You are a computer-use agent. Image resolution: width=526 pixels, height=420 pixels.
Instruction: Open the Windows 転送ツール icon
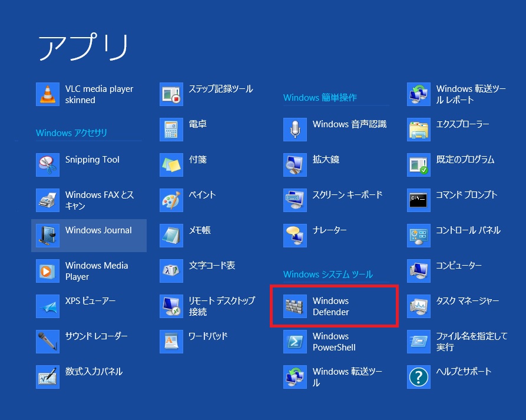pyautogui.click(x=295, y=377)
